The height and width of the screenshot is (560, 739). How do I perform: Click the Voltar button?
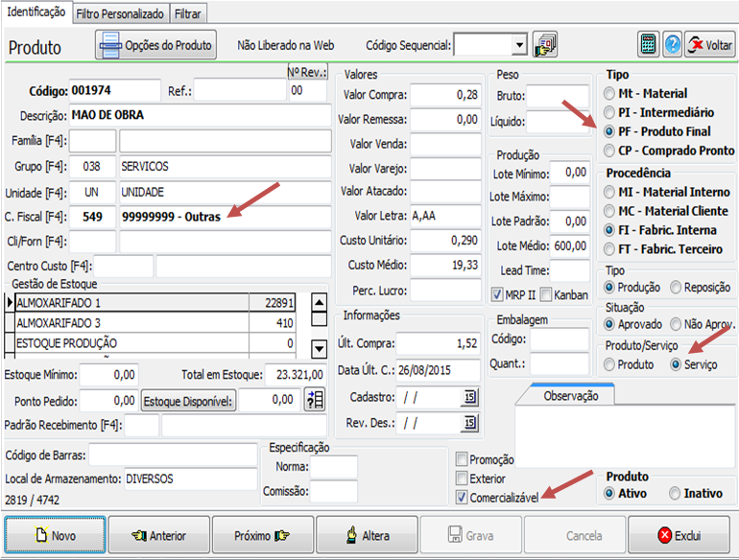click(709, 45)
